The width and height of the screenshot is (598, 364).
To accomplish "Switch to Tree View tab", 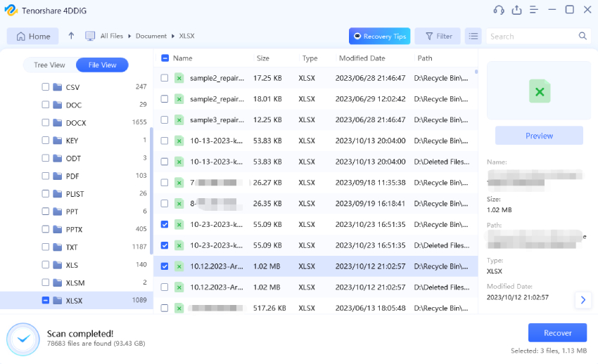I will 49,65.
